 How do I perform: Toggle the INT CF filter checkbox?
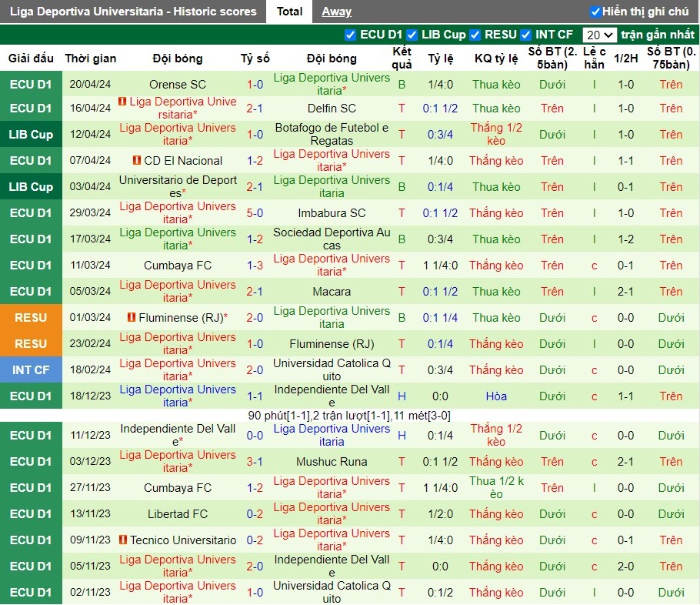(x=526, y=35)
